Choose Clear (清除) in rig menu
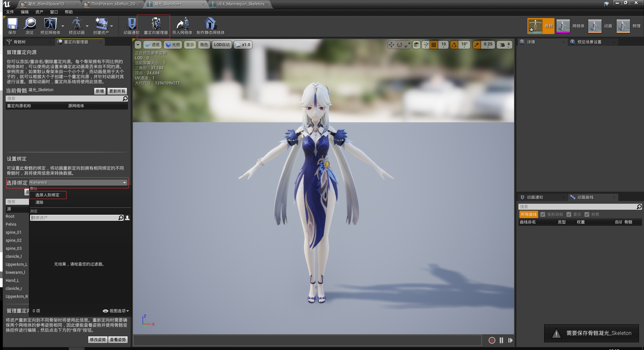This screenshot has height=350, width=644. pyautogui.click(x=39, y=202)
